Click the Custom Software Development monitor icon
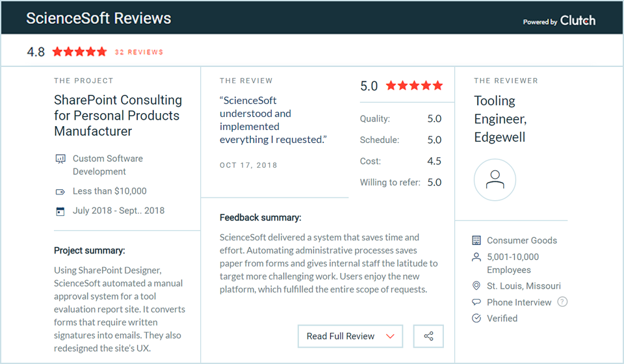The height and width of the screenshot is (364, 624). 60,159
